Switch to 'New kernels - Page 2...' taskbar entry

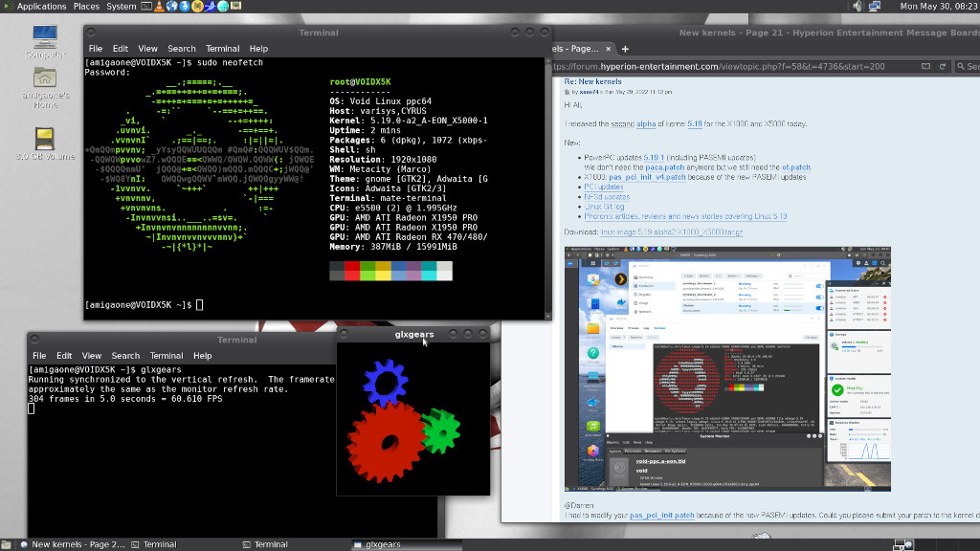[x=72, y=544]
